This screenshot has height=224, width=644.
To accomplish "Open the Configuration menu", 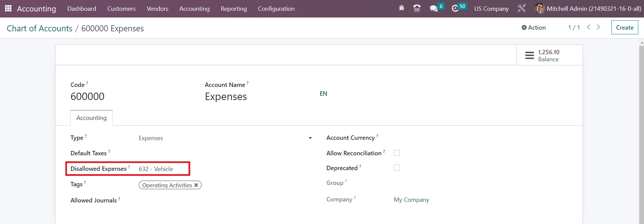I will (x=276, y=9).
